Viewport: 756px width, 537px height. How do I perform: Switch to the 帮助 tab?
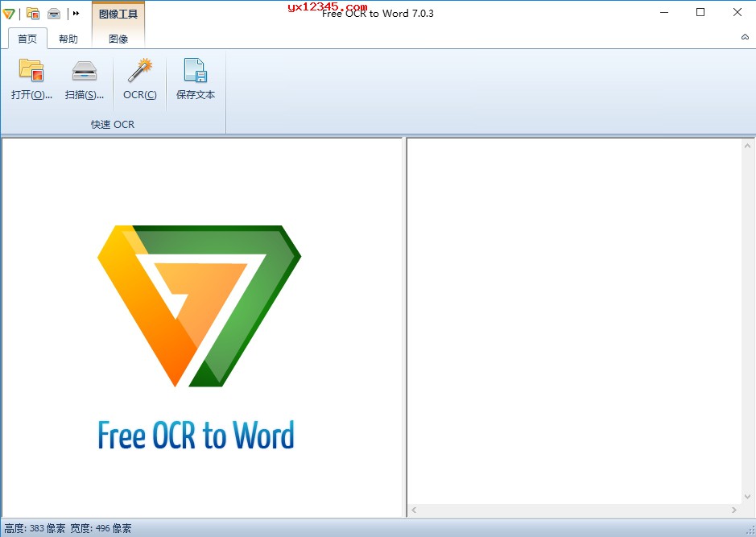[69, 37]
